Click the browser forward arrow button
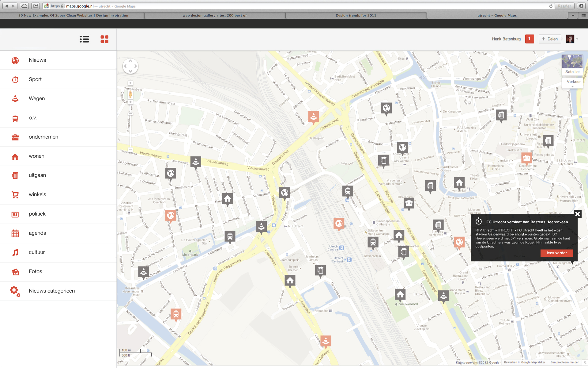Screen dimensions: 588x368 pyautogui.click(x=14, y=6)
